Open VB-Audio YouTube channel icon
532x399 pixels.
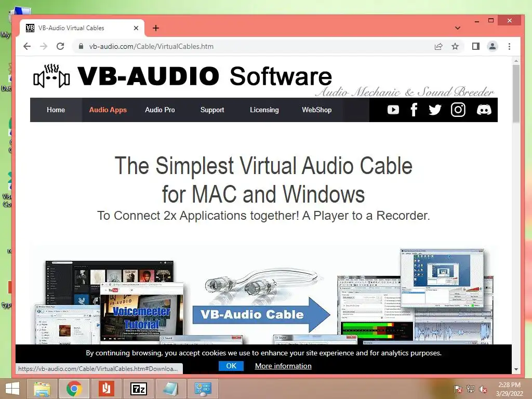pos(393,110)
